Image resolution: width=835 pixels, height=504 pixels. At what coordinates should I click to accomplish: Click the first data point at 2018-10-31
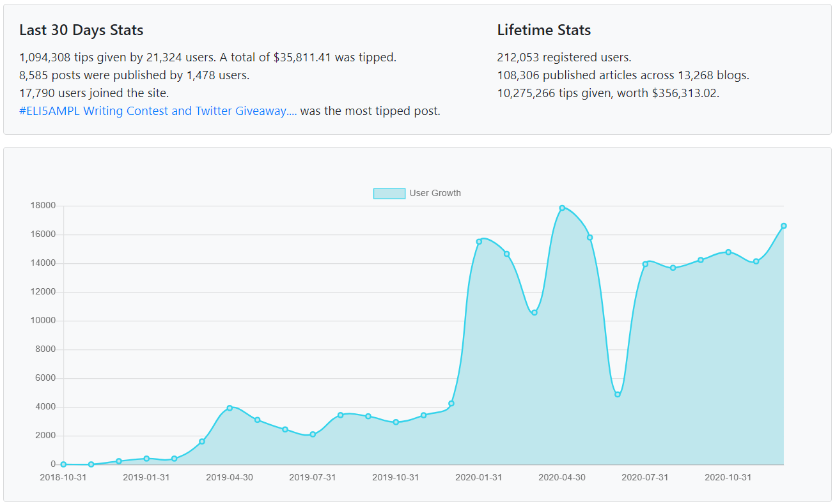coord(63,464)
